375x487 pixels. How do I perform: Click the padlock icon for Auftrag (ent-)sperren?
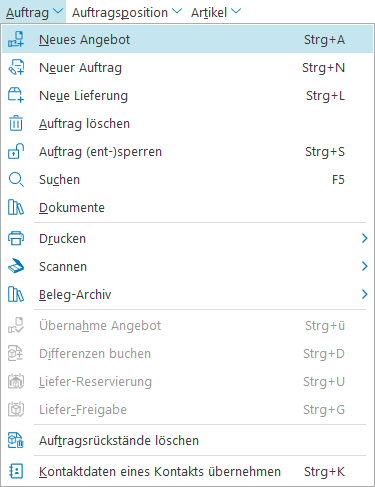(16, 151)
